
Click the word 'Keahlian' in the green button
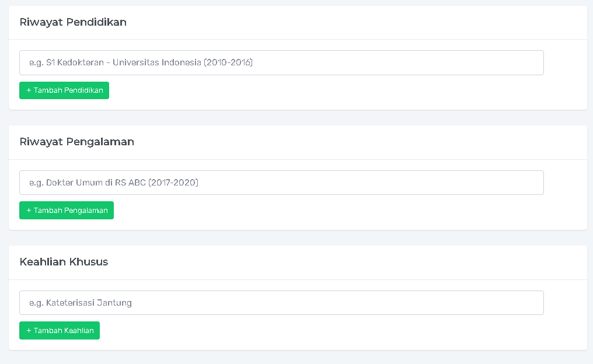coord(79,331)
